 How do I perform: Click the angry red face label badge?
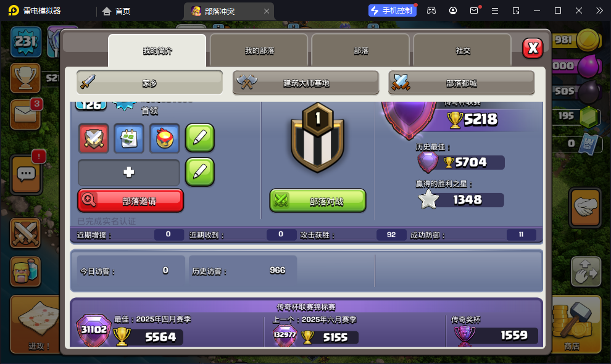164,138
